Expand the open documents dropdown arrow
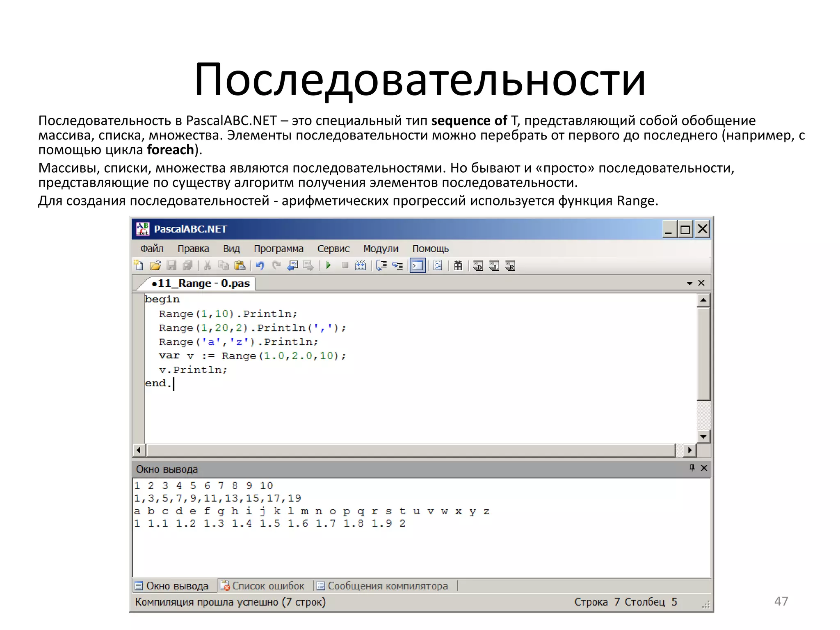This screenshot has height=630, width=840. click(x=689, y=283)
